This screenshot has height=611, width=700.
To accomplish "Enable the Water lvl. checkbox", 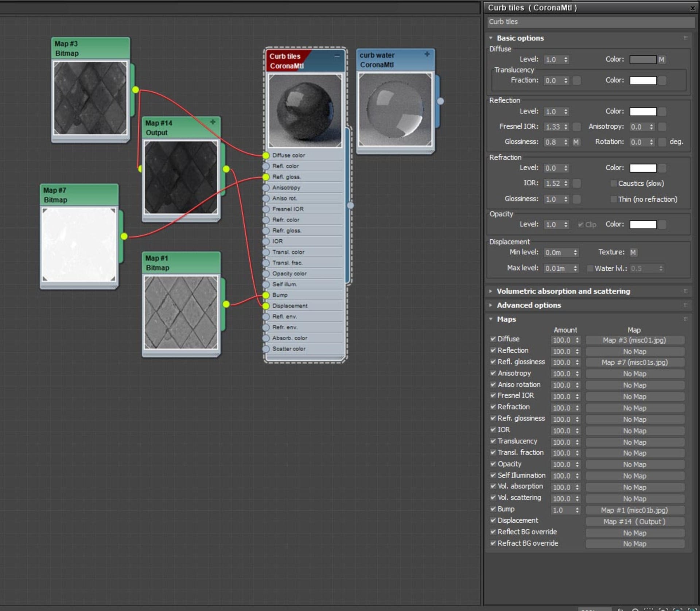I will coord(590,268).
